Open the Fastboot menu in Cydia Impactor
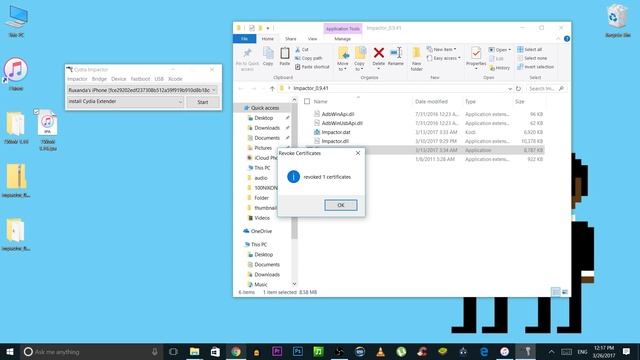The width and height of the screenshot is (640, 360). 140,79
